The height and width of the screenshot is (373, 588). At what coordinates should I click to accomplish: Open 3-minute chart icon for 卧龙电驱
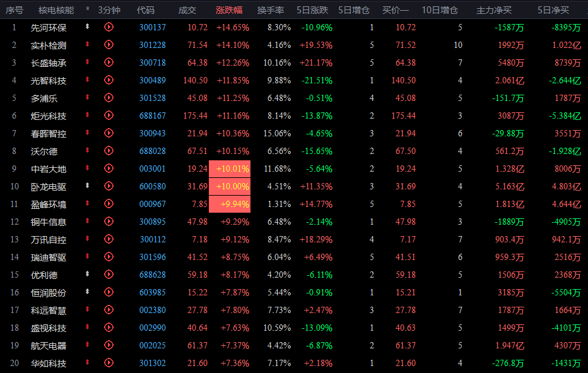(x=109, y=186)
